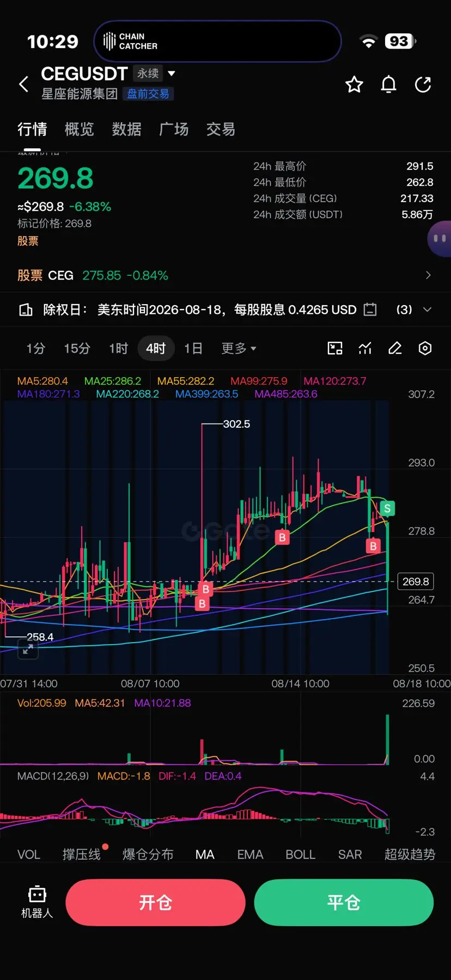This screenshot has width=451, height=980.
Task: Click the MACD(12,26,9) label
Action: 53,776
